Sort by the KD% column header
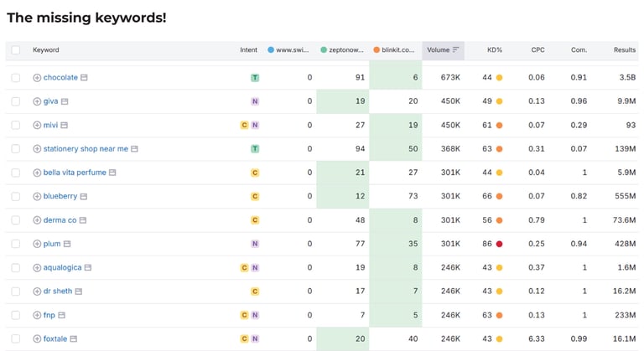This screenshot has height=351, width=644. coord(495,49)
